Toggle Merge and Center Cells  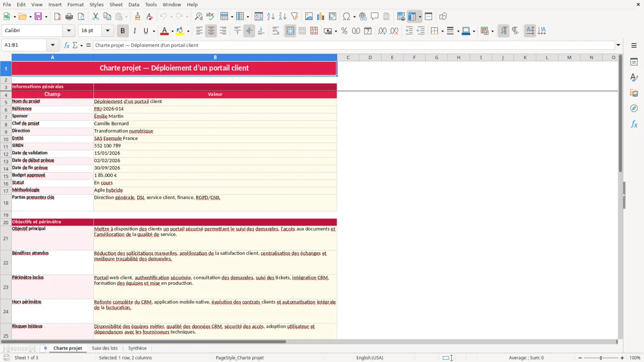click(290, 31)
